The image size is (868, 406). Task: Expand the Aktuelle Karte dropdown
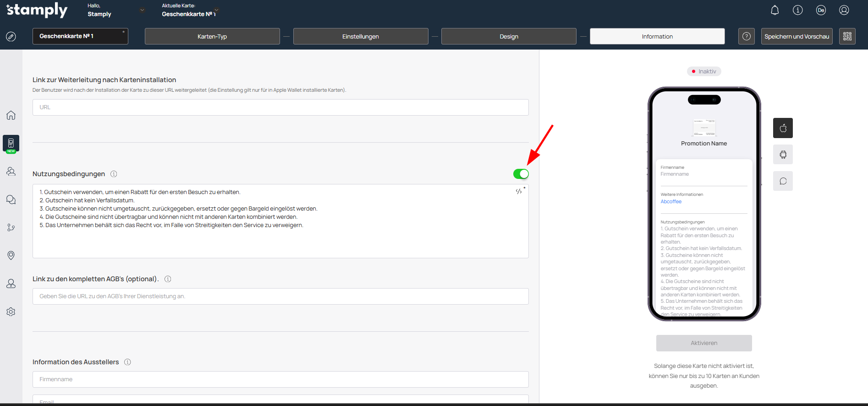tap(217, 10)
